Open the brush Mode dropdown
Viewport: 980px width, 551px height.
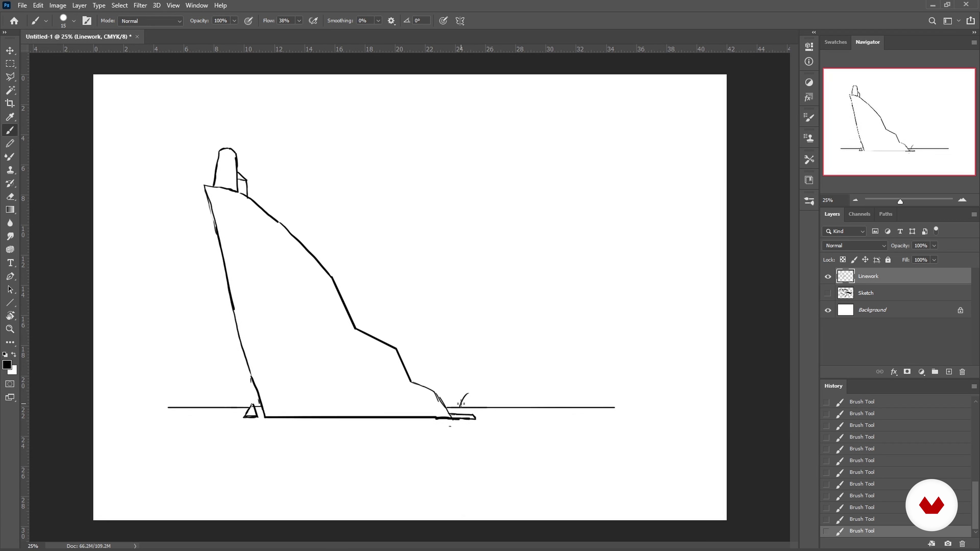pyautogui.click(x=151, y=21)
